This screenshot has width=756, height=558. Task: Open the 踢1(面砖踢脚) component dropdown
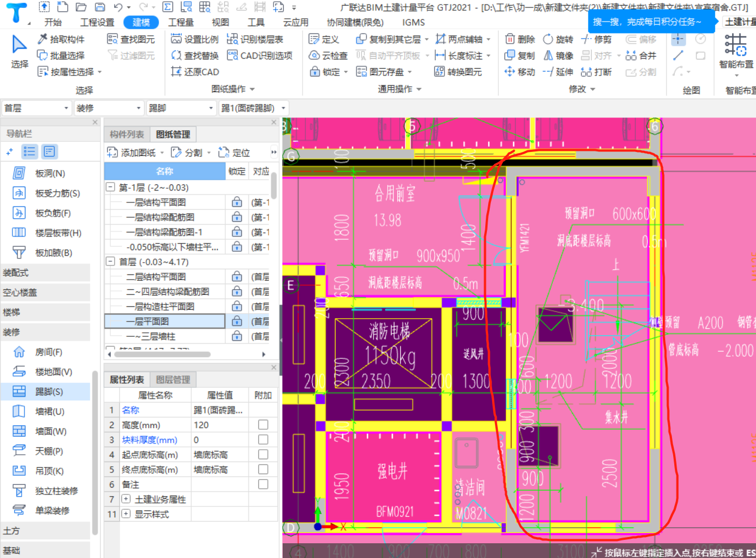tap(254, 108)
